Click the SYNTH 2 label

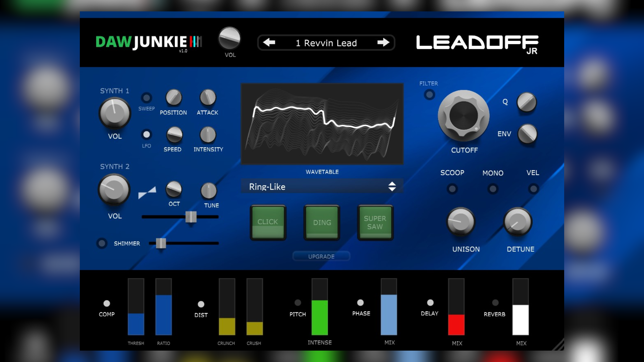(114, 167)
